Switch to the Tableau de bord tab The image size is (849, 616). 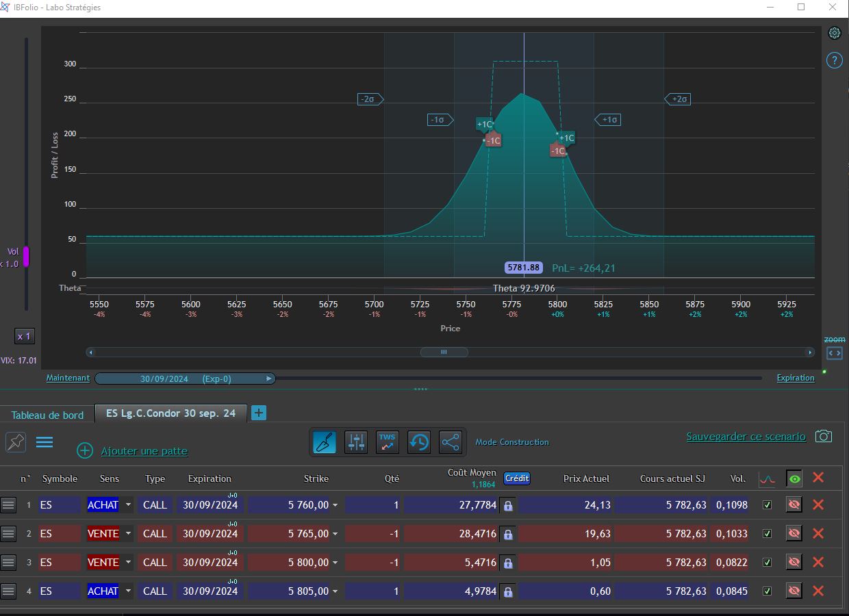pyautogui.click(x=47, y=415)
